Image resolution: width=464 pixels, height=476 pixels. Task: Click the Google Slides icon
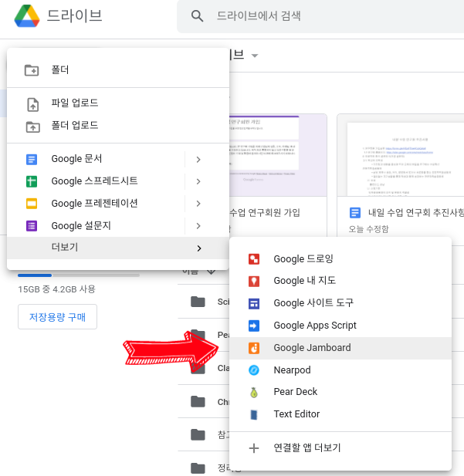coord(32,204)
